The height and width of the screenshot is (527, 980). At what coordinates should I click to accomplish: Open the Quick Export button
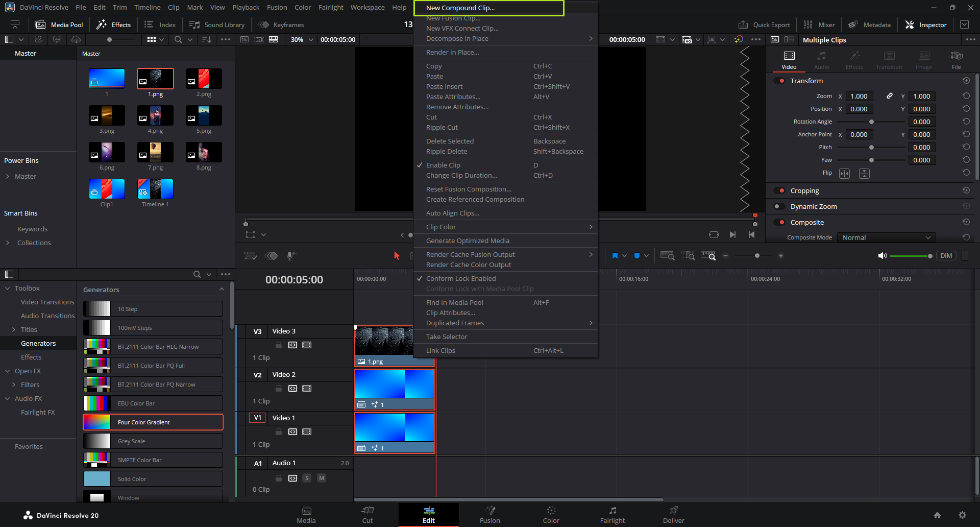coord(764,25)
